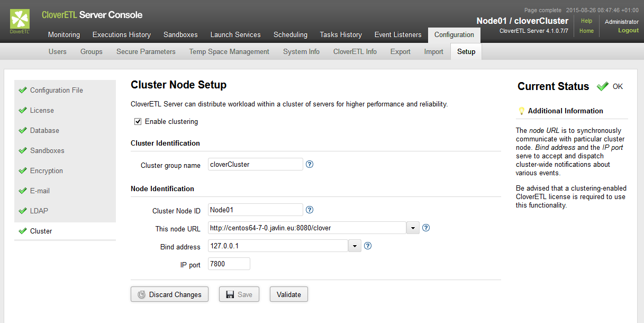Expand the Bind address dropdown
The height and width of the screenshot is (323, 644).
point(355,246)
